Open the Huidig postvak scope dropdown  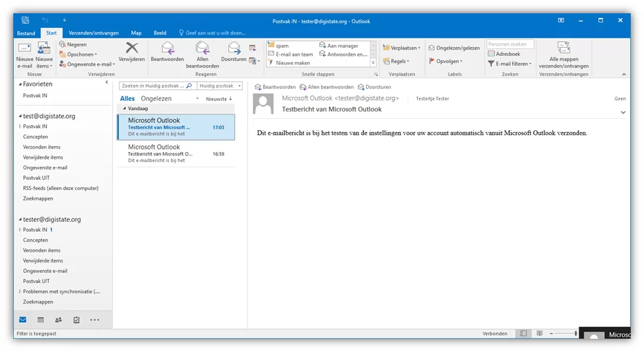coord(220,86)
